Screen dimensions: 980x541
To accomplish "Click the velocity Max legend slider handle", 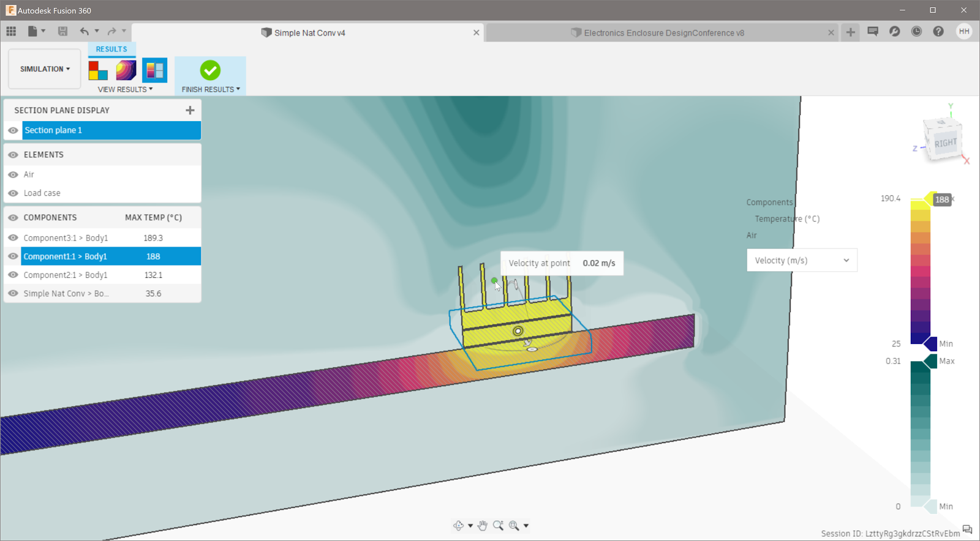I will click(x=930, y=361).
